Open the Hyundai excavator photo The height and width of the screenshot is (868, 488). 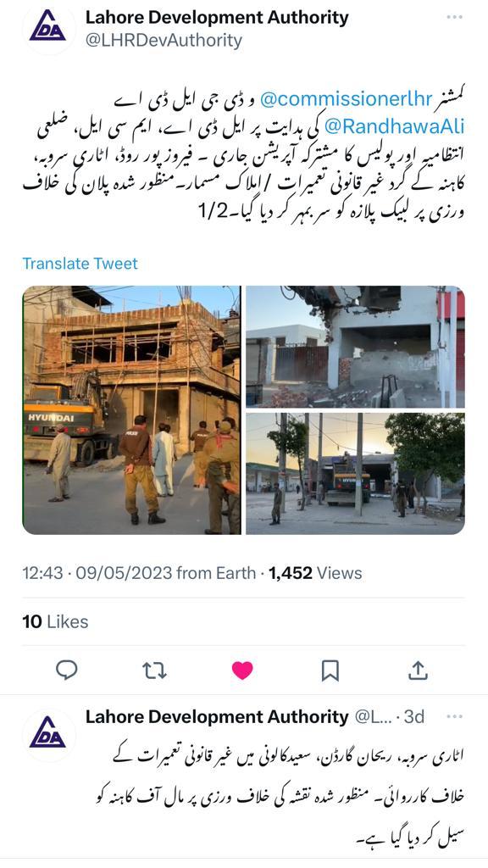[131, 410]
